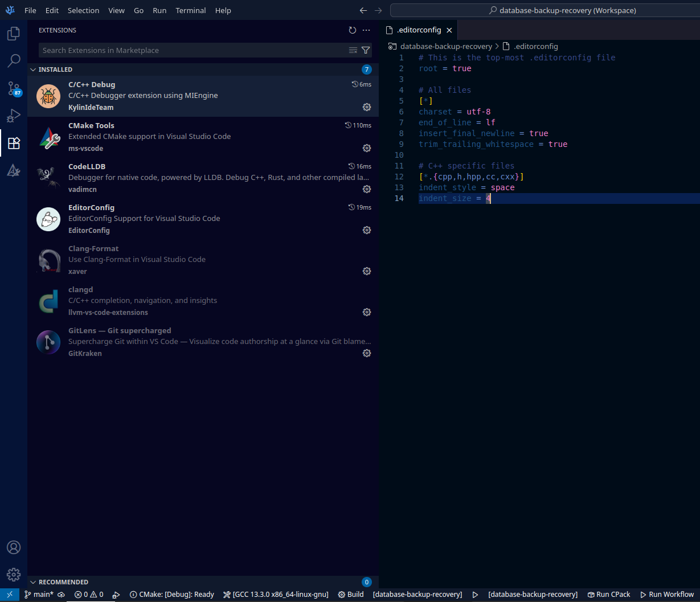Launch target play icon in status bar
700x602 pixels.
pyautogui.click(x=475, y=595)
